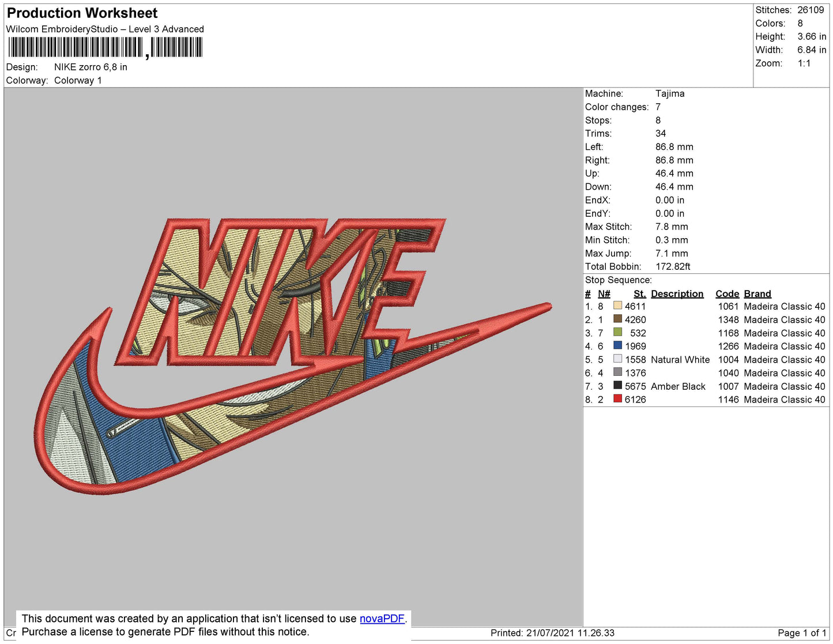Click the St. column header
833x644 pixels.
click(x=639, y=293)
